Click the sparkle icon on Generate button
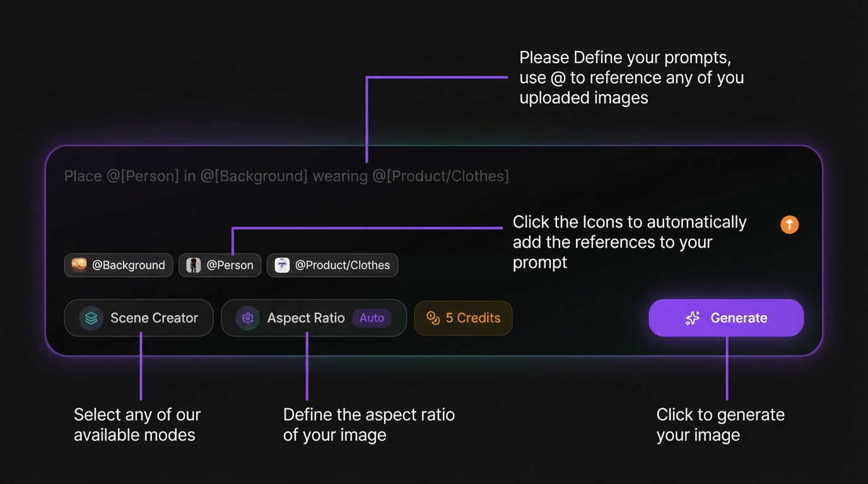The image size is (868, 484). (693, 318)
